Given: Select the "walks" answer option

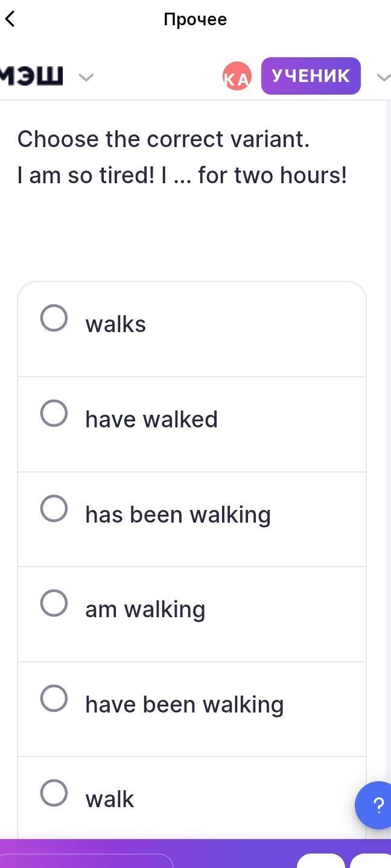Looking at the screenshot, I should click(192, 329).
